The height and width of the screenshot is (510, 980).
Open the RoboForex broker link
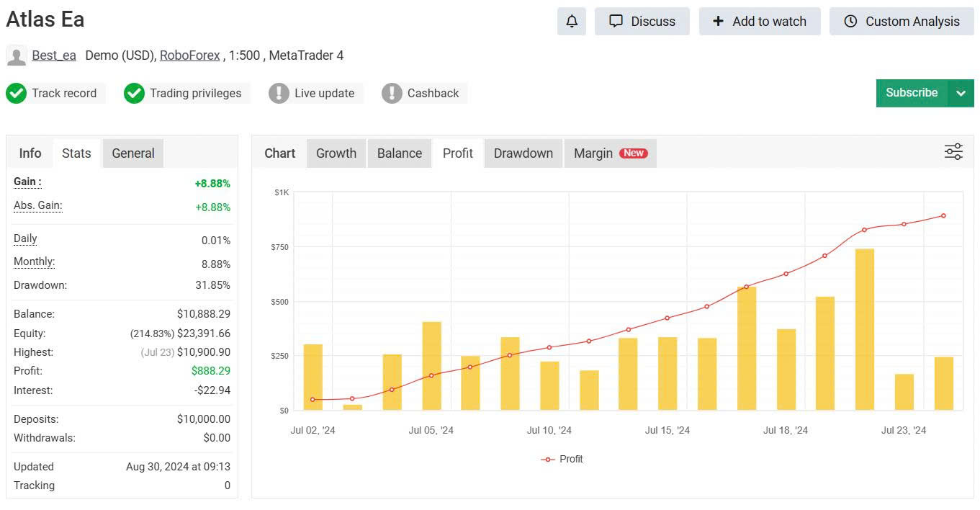(189, 55)
